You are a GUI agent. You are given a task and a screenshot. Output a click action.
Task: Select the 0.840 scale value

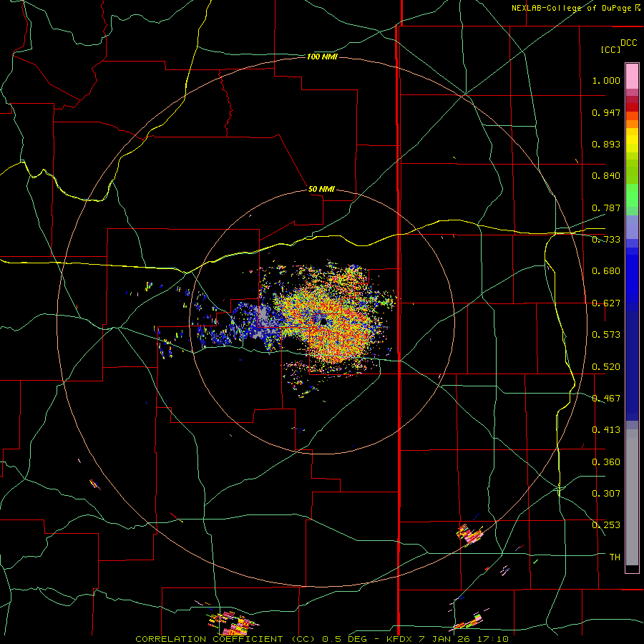coord(606,176)
